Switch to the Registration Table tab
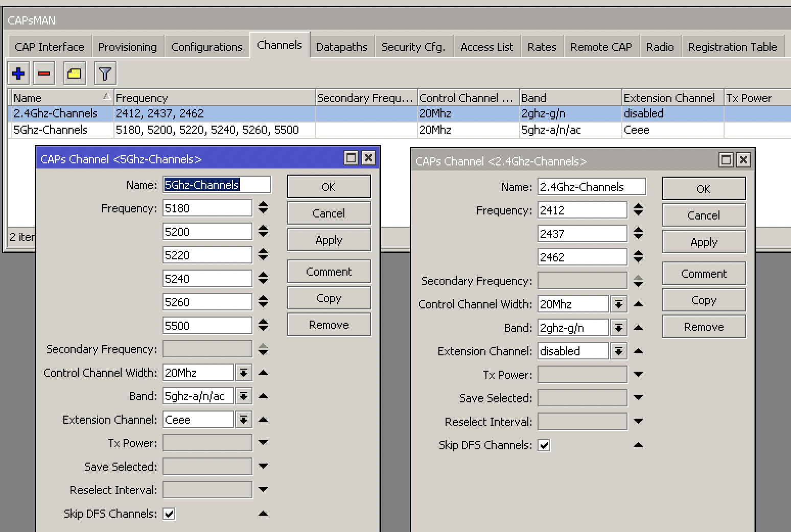791x532 pixels. (x=733, y=46)
